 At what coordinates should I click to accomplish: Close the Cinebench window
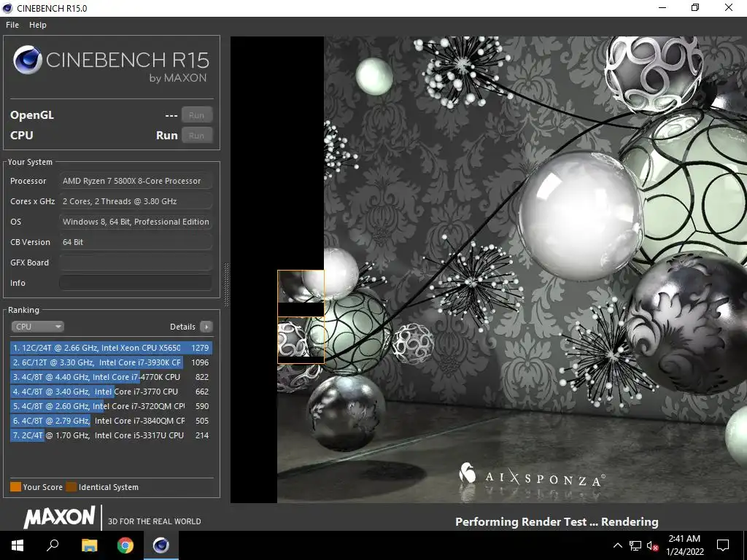[x=729, y=7]
